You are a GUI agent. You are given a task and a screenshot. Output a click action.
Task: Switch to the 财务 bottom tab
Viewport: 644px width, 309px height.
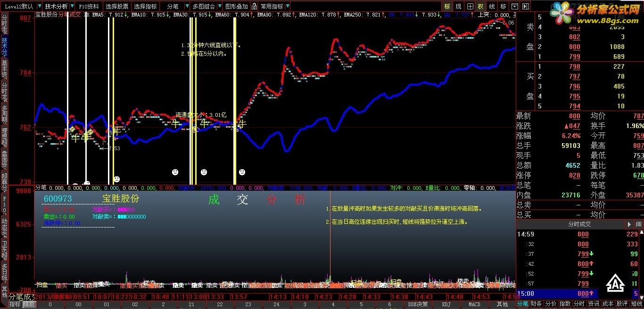click(536, 304)
